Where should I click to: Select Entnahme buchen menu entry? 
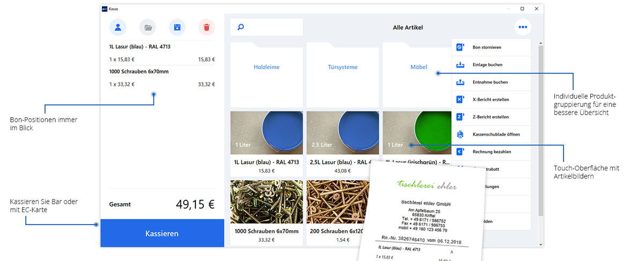tap(491, 82)
